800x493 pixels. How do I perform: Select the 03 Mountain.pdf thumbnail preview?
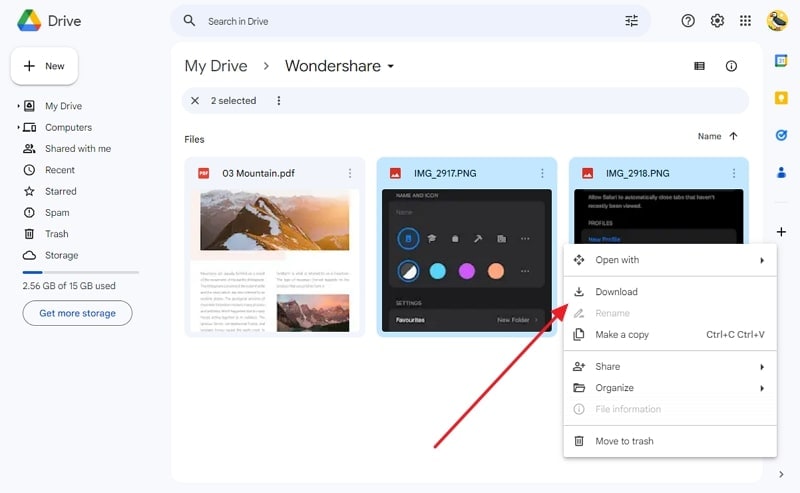click(x=275, y=261)
